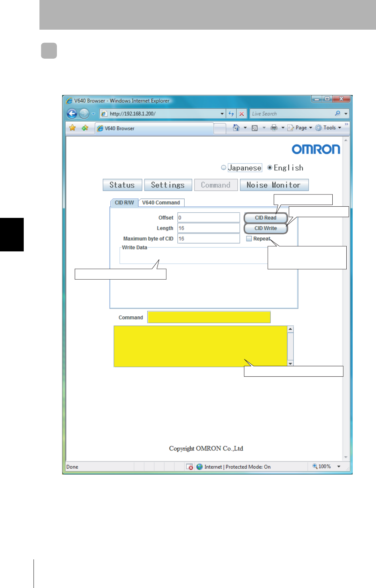The width and height of the screenshot is (376, 588).
Task: Open the Settings page
Action: coord(168,185)
